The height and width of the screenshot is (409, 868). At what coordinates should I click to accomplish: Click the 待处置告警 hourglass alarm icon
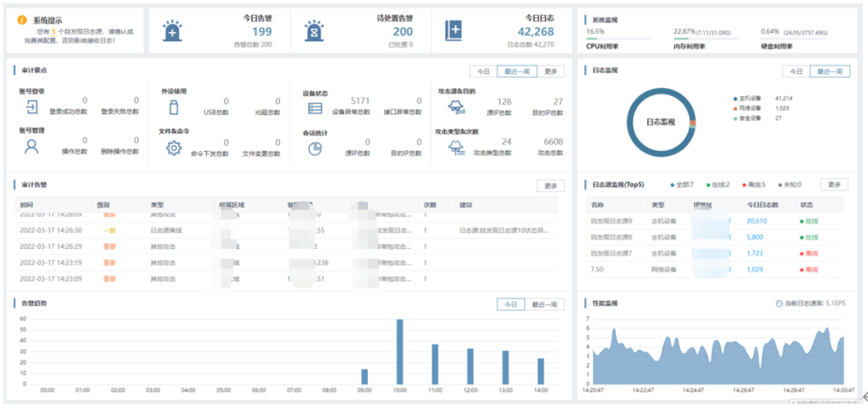click(314, 31)
